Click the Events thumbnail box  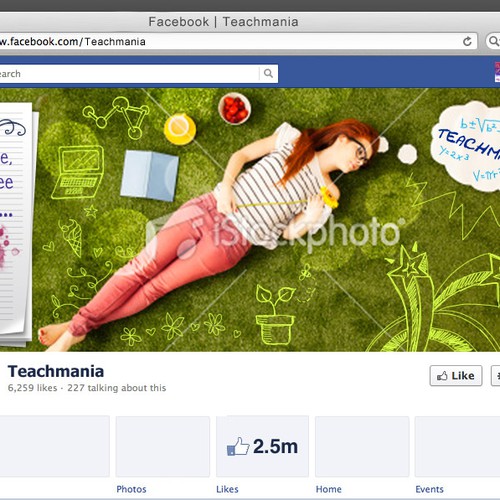(457, 446)
